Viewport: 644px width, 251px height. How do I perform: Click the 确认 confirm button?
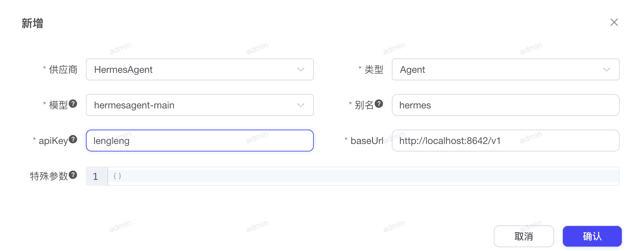point(592,236)
